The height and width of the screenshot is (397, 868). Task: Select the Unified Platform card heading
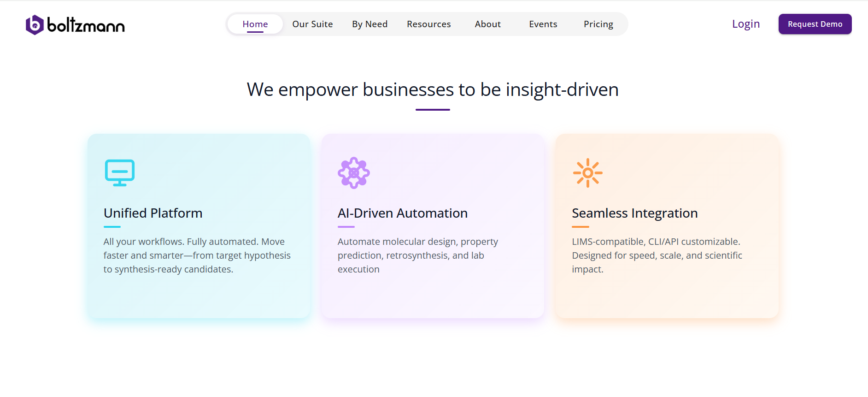[x=153, y=213]
